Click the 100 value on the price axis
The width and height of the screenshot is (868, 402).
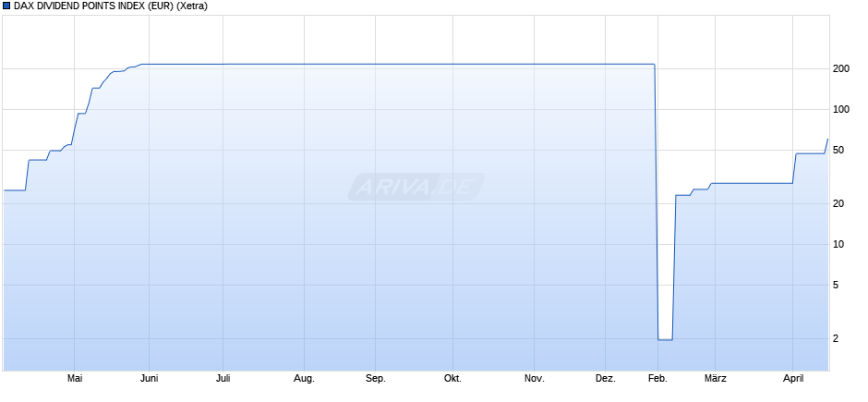[x=840, y=110]
